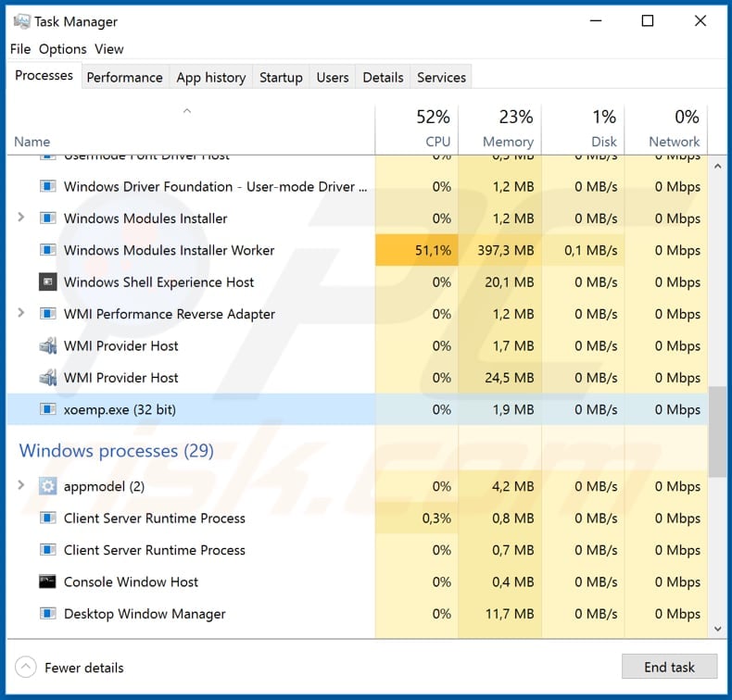Screen dimensions: 732x700
Task: Click the Console Window Host icon
Action: 47,581
